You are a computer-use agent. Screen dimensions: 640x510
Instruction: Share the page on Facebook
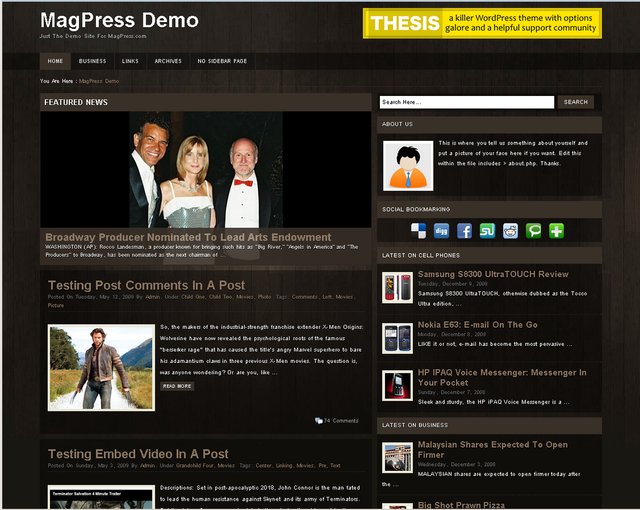click(x=464, y=231)
